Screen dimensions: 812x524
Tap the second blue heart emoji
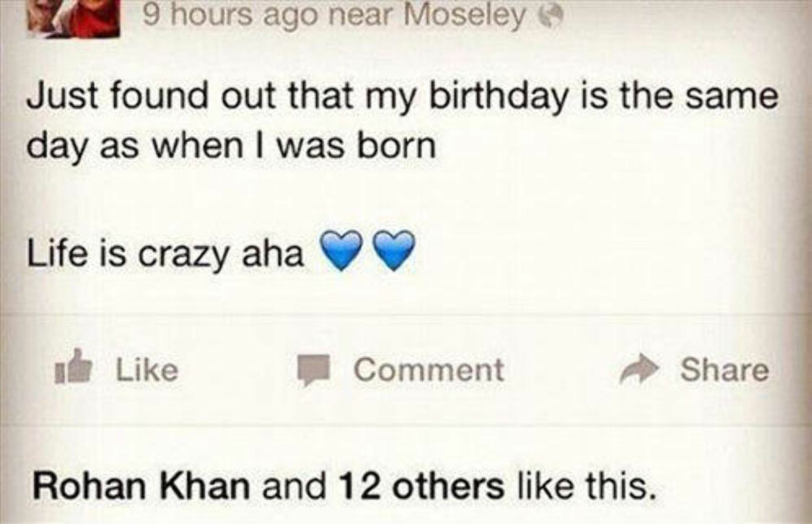(x=394, y=251)
